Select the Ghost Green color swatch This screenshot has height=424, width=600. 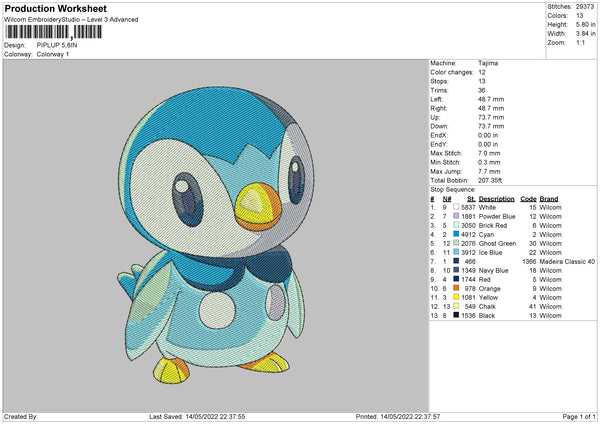coord(456,243)
